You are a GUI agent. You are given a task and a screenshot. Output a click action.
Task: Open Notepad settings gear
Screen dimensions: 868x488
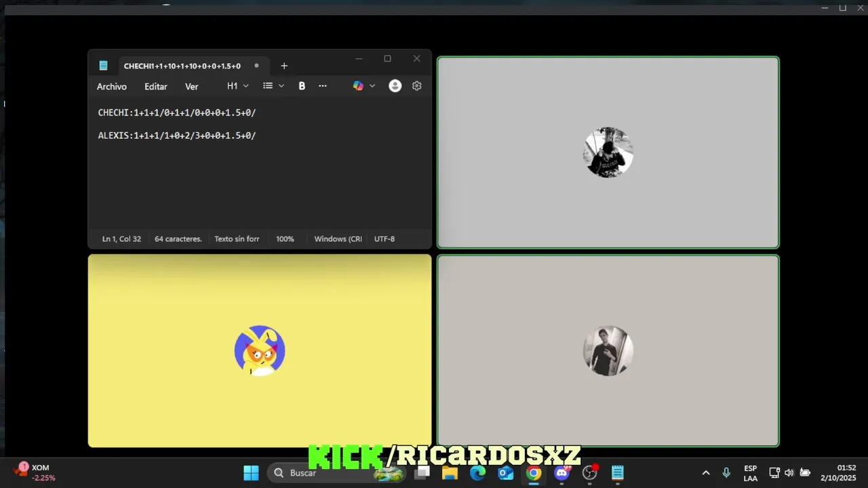tap(417, 86)
